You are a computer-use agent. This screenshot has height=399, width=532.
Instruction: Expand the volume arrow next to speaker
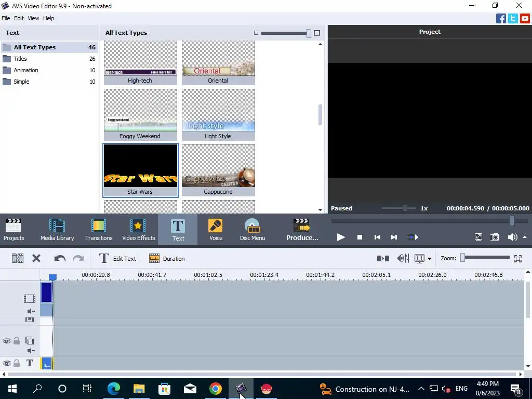click(525, 237)
